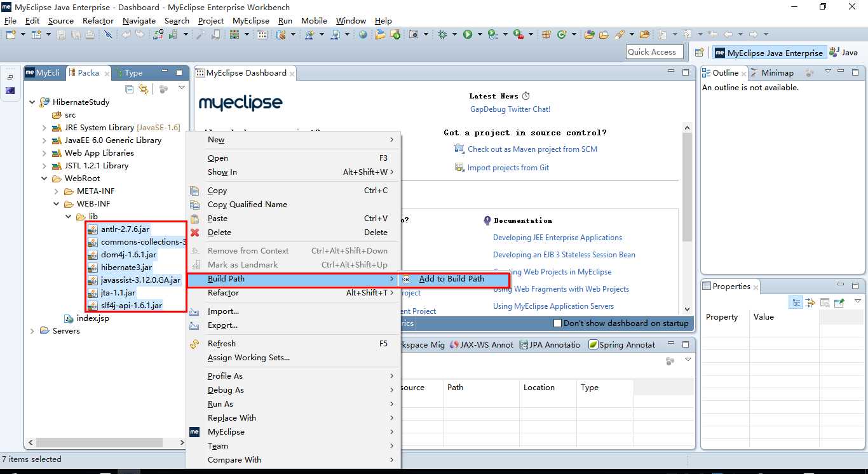Click the green Run toolbar icon
This screenshot has width=868, height=474.
point(468,34)
